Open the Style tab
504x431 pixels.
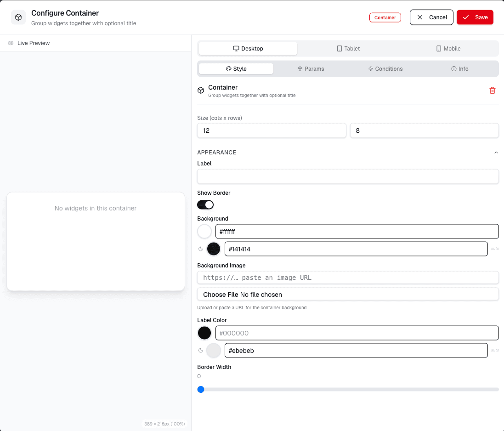point(236,69)
